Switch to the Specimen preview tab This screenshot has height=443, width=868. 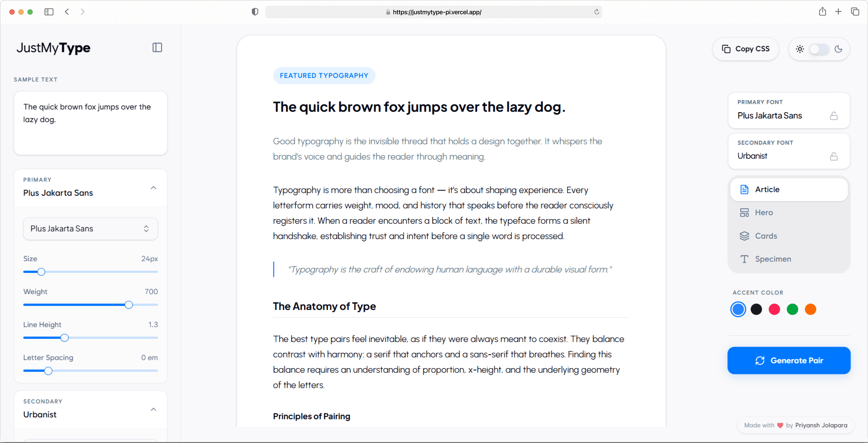coord(773,259)
